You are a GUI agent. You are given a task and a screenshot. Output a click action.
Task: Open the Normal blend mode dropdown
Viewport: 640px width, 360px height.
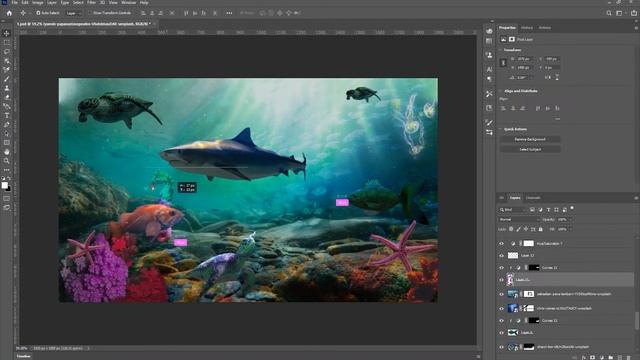[518, 220]
